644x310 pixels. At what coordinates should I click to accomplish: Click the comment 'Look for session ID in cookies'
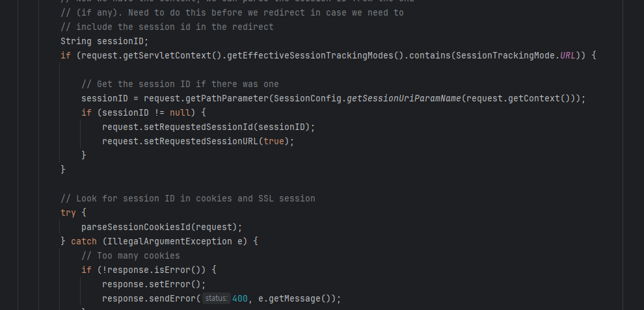pos(154,198)
